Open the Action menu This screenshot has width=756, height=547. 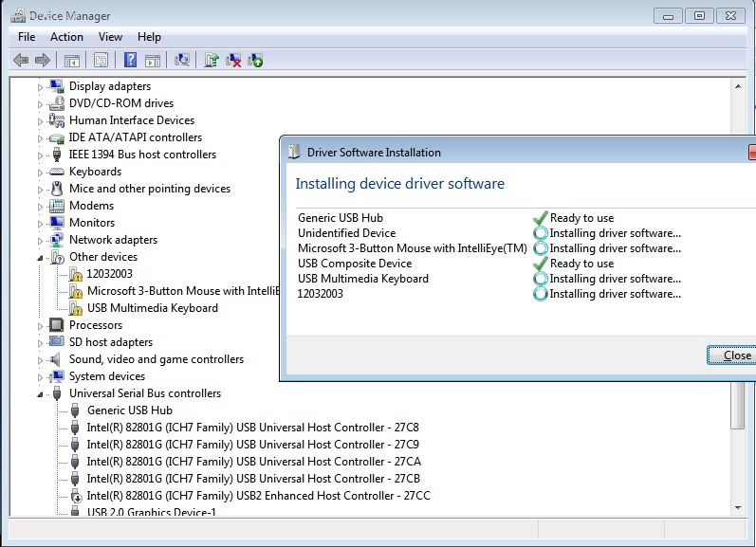click(x=66, y=37)
